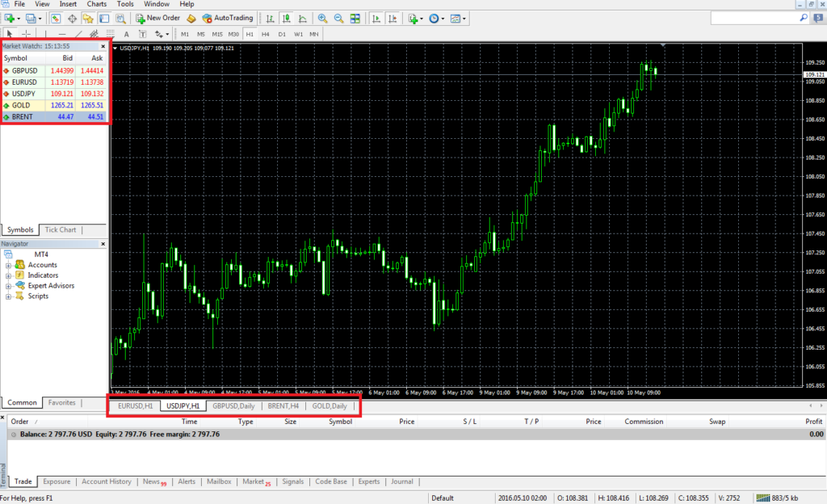Screen dimensions: 827x504
Task: Click the Zoom In magnifier icon
Action: (x=322, y=18)
